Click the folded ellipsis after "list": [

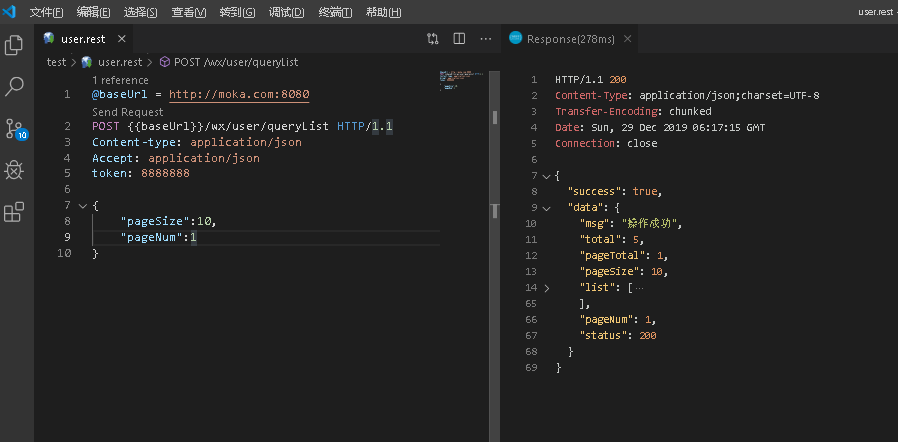[x=640, y=288]
